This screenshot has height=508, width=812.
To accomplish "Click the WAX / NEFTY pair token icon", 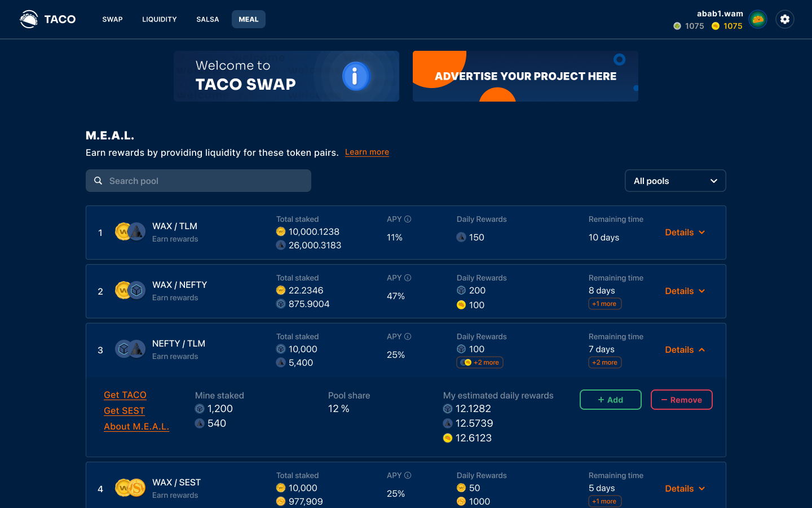I will pos(130,290).
